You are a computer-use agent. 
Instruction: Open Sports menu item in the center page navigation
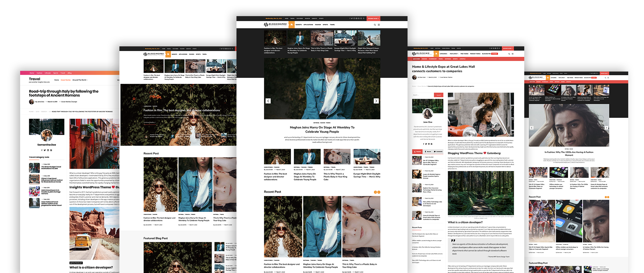pyautogui.click(x=325, y=25)
